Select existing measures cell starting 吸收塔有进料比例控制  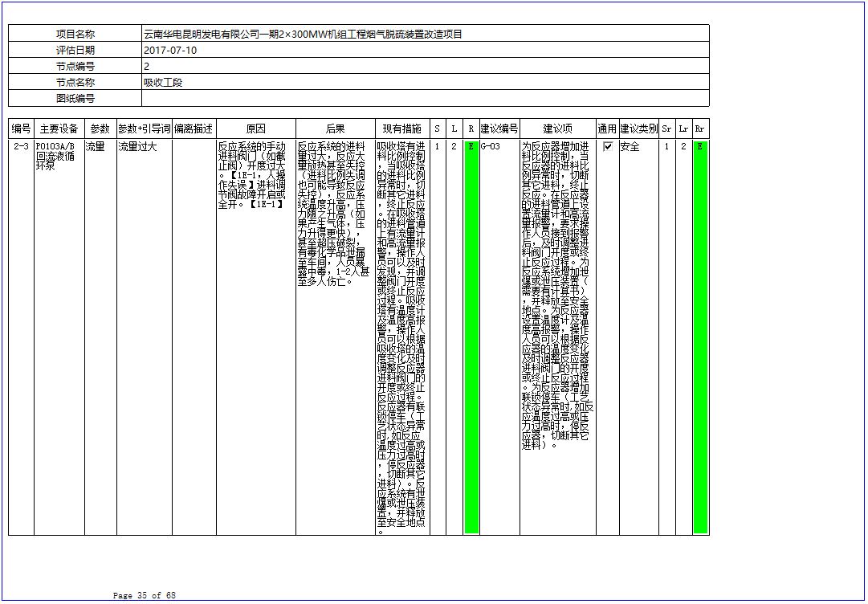(401, 338)
